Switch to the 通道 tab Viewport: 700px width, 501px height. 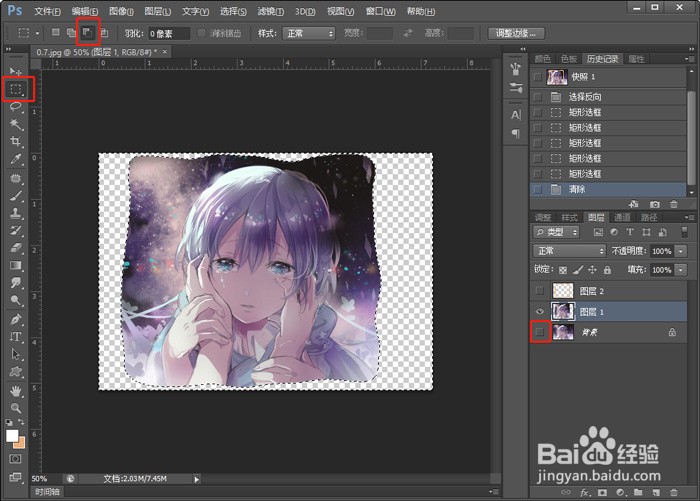(622, 217)
